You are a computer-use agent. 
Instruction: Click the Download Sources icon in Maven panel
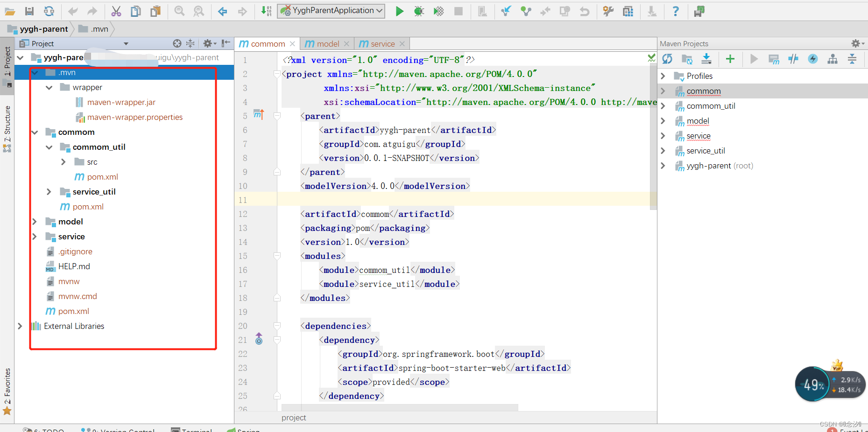[x=706, y=59]
